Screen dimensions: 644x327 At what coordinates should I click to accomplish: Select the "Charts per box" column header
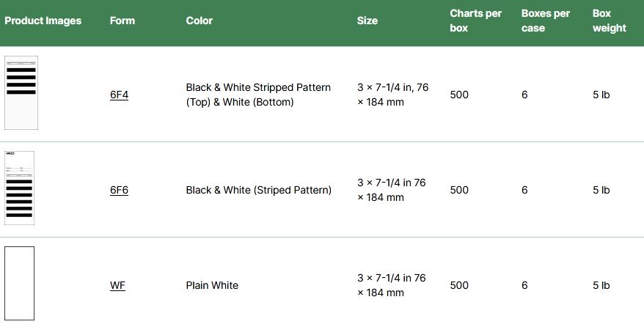[475, 21]
